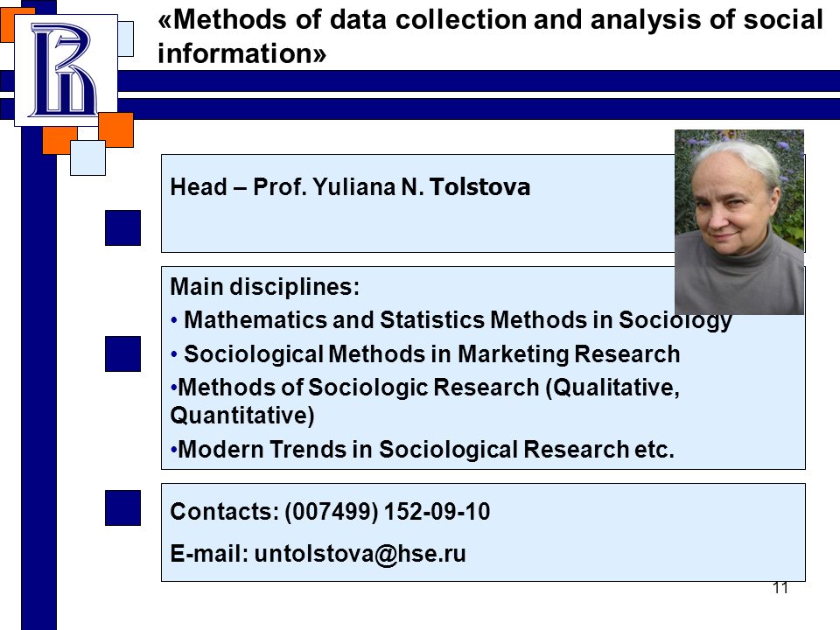
Task: Click the light blue square below the logo
Action: (x=87, y=157)
